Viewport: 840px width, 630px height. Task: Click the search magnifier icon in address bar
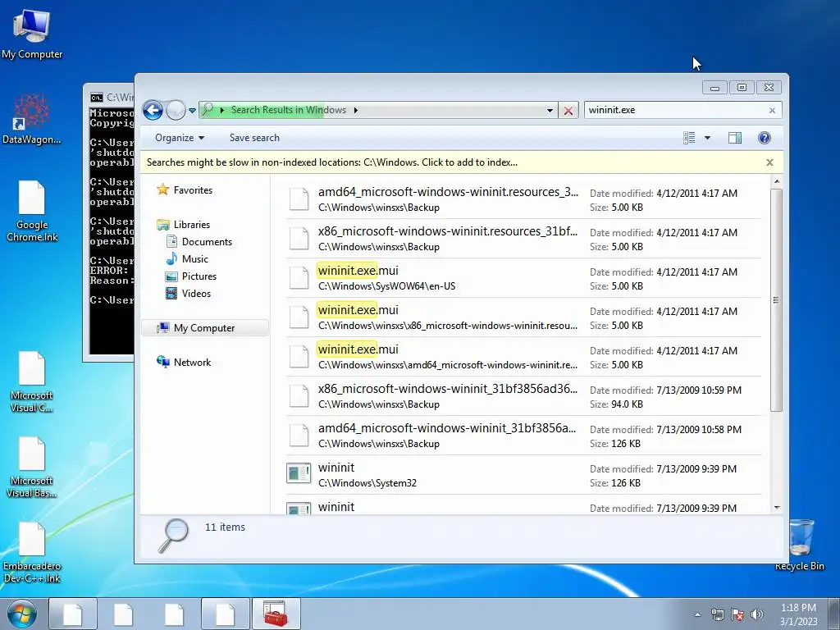pyautogui.click(x=208, y=109)
